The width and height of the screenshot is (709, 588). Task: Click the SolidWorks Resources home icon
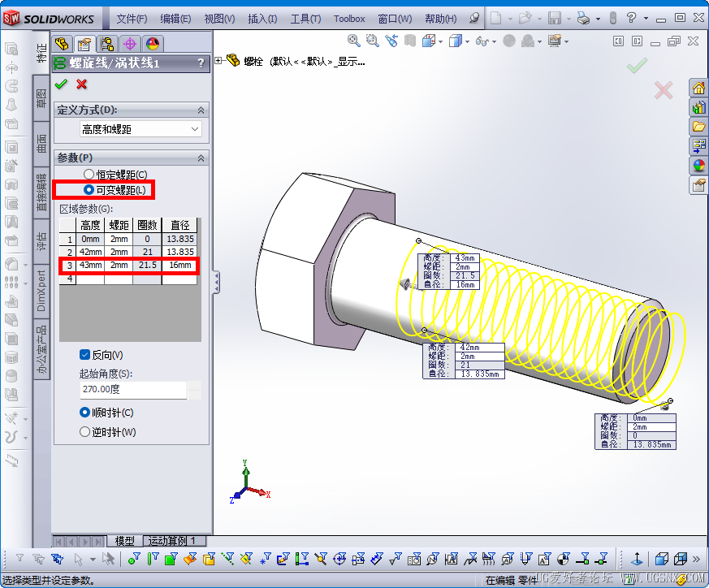click(x=698, y=88)
